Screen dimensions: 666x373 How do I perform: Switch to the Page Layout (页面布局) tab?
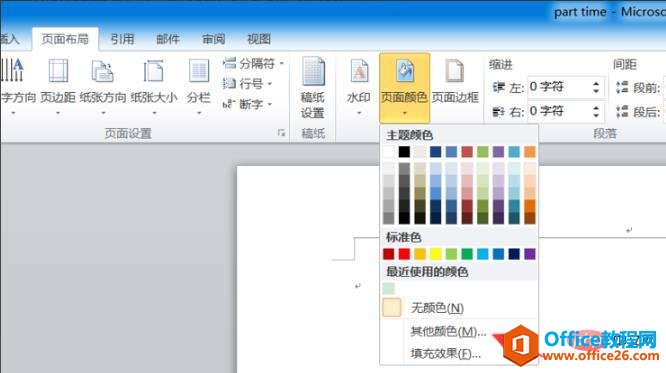coord(65,39)
